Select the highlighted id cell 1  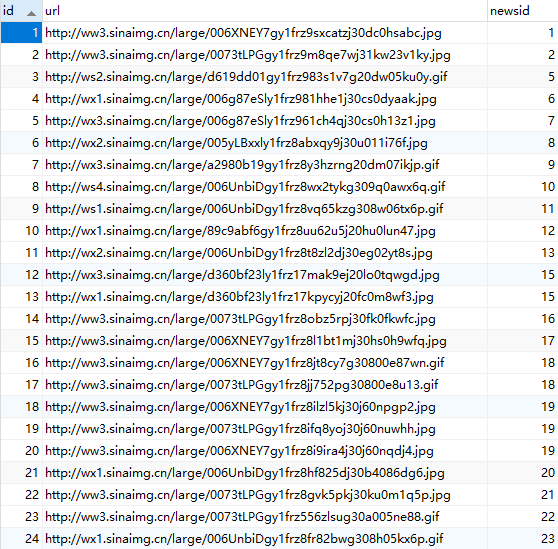[21, 33]
